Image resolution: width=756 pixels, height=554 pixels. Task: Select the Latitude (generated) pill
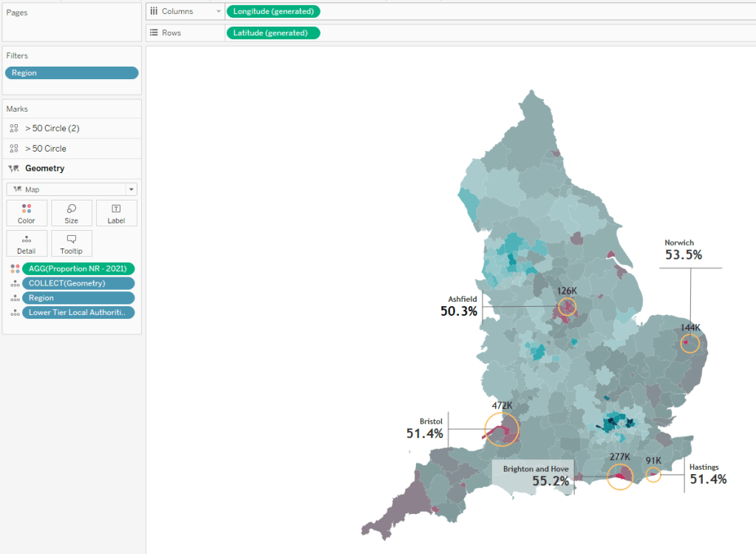273,33
